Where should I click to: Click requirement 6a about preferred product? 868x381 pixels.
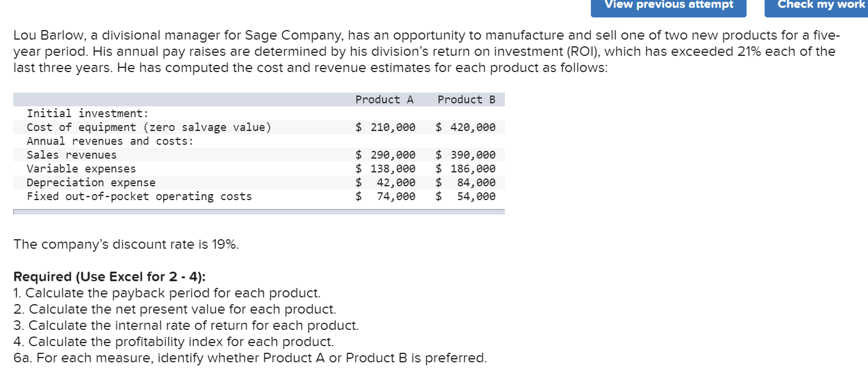251,358
